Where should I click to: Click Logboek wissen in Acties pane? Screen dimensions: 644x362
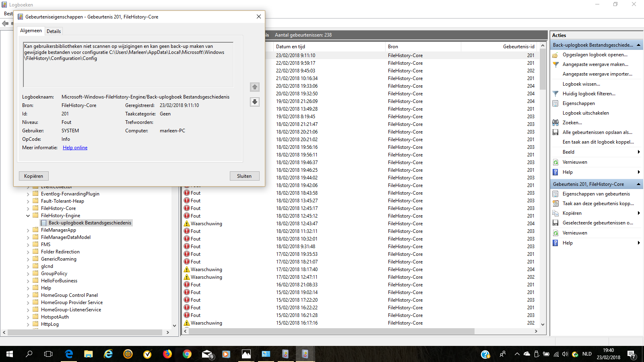click(x=581, y=84)
